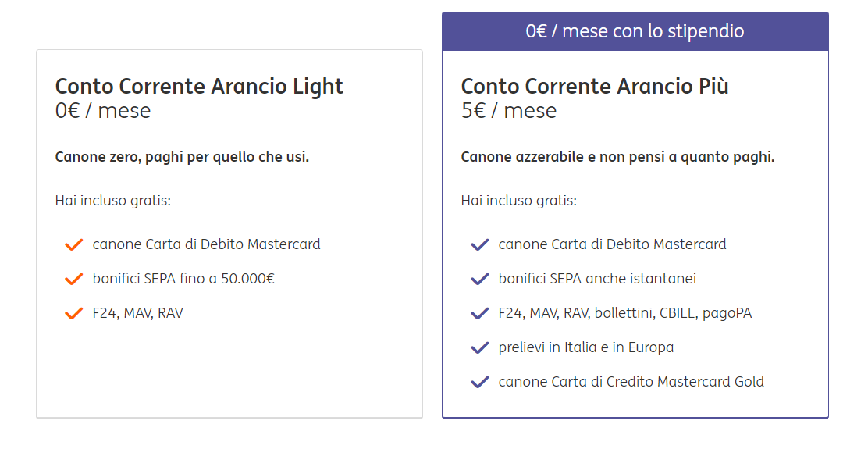Click 'Canone zero, paghi per quello che usi'

click(x=182, y=157)
